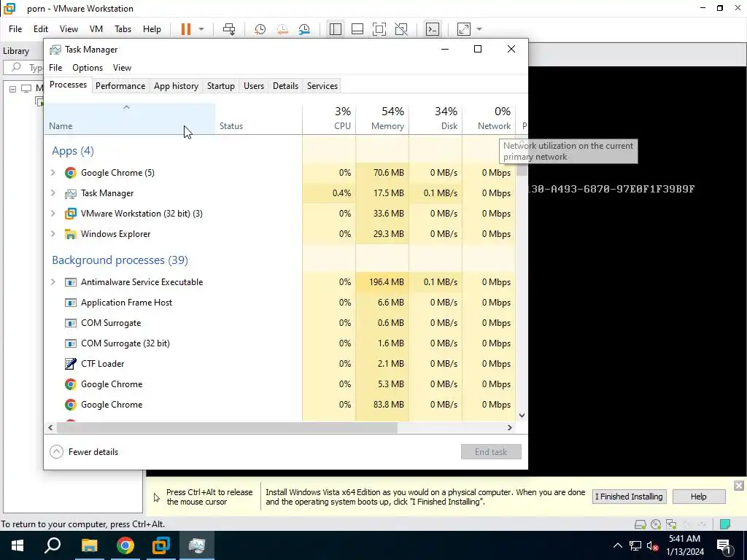The height and width of the screenshot is (560, 747).
Task: Click the End task button
Action: 491,452
